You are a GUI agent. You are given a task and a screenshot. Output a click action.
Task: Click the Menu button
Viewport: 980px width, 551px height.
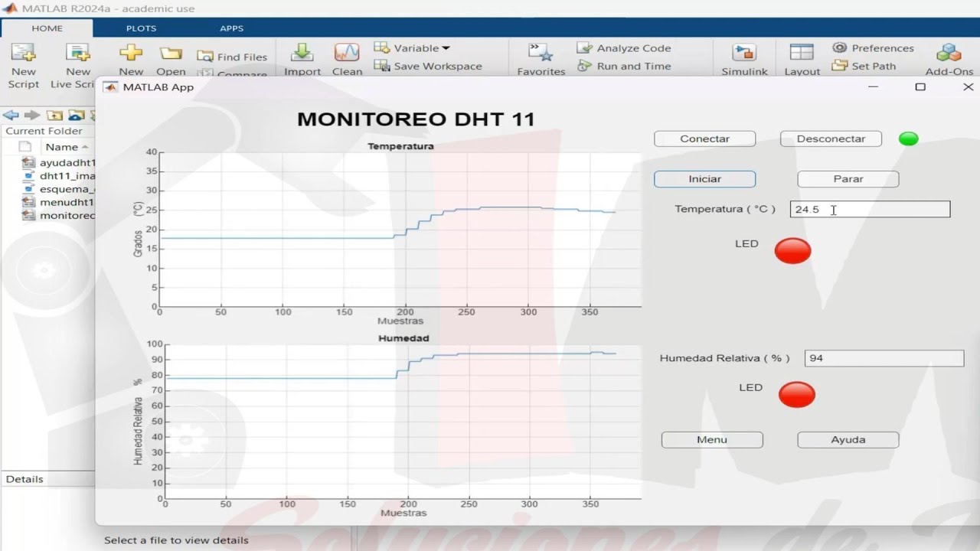(x=712, y=439)
